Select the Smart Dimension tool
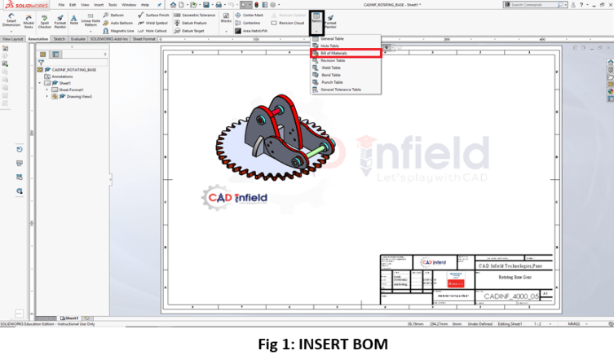Viewport: 614px width, 364px height. (11, 20)
